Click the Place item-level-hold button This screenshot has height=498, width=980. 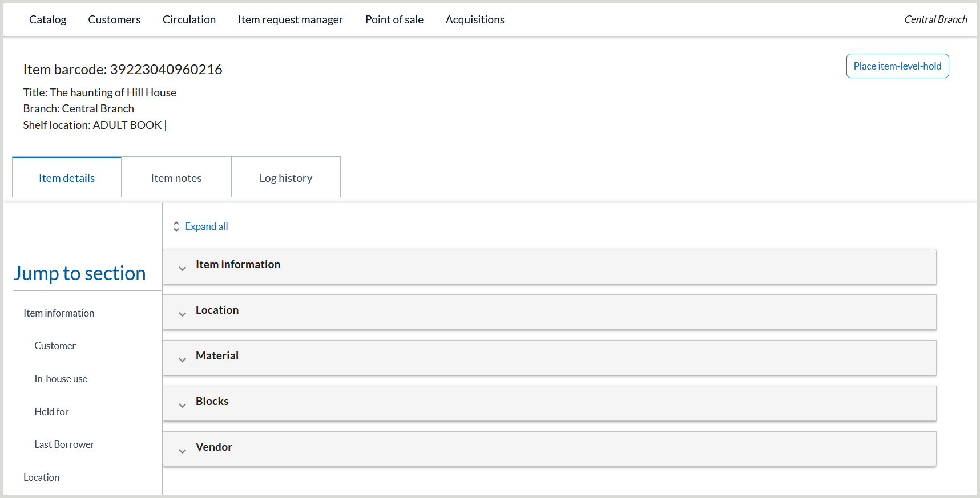[x=897, y=66]
